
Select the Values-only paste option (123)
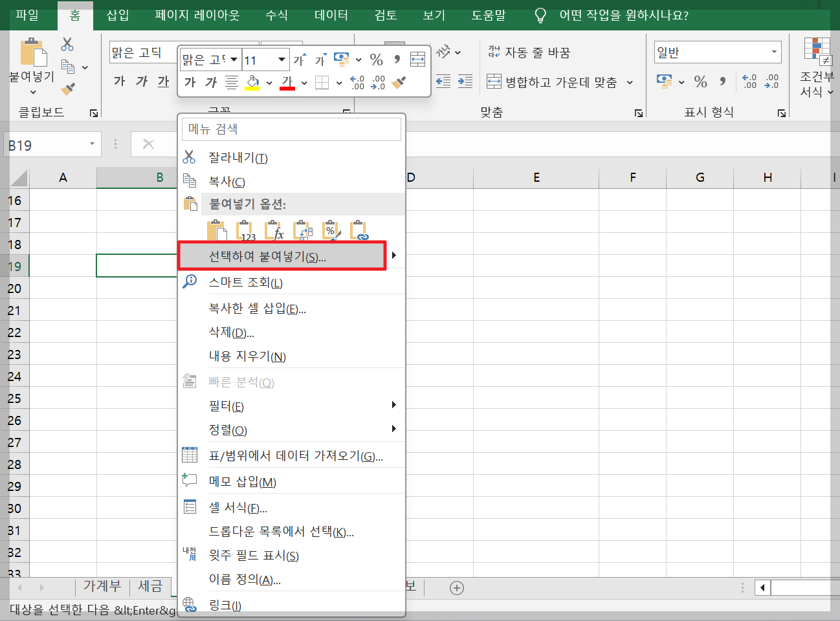click(246, 230)
